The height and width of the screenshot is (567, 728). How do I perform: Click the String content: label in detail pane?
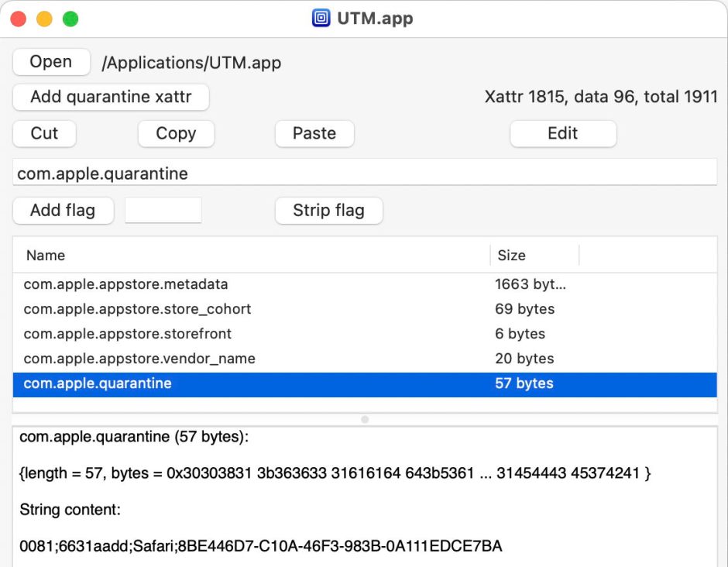70,510
